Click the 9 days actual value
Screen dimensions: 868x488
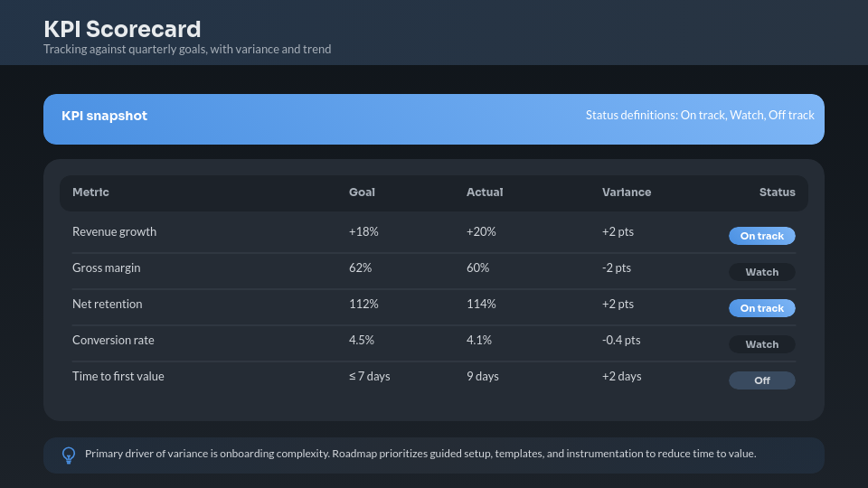[x=482, y=377]
